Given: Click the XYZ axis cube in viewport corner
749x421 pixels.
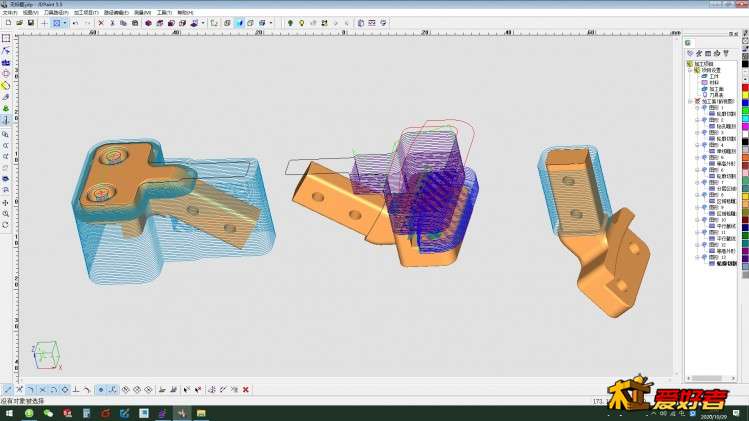Looking at the screenshot, I should coord(46,355).
